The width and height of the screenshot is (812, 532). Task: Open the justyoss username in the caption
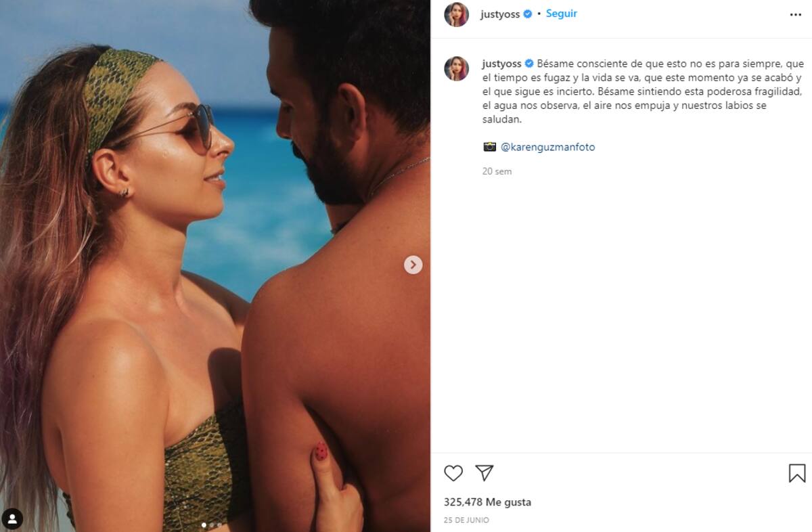pos(501,64)
